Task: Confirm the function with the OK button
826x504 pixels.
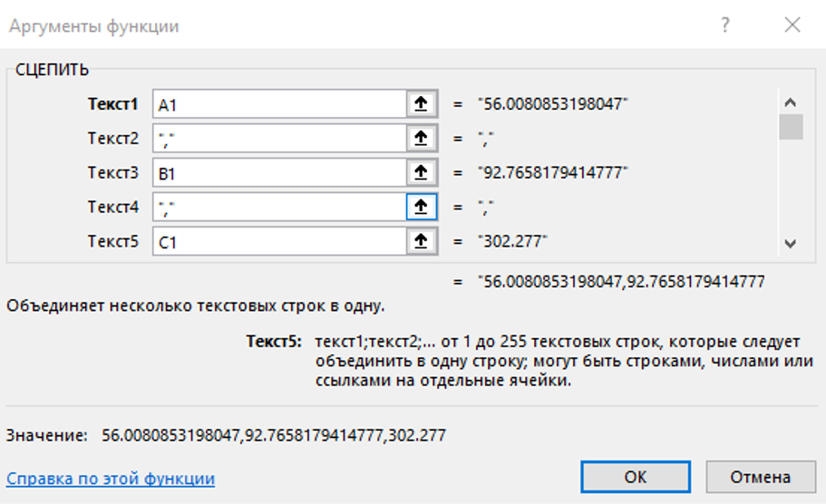Action: pos(636,477)
